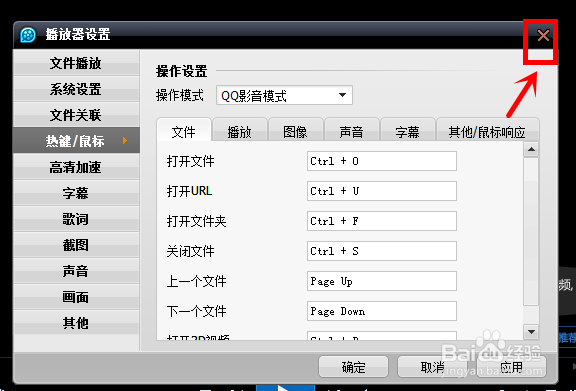The width and height of the screenshot is (576, 391).
Task: Click the 下一个文件 Page Down field
Action: (x=382, y=311)
